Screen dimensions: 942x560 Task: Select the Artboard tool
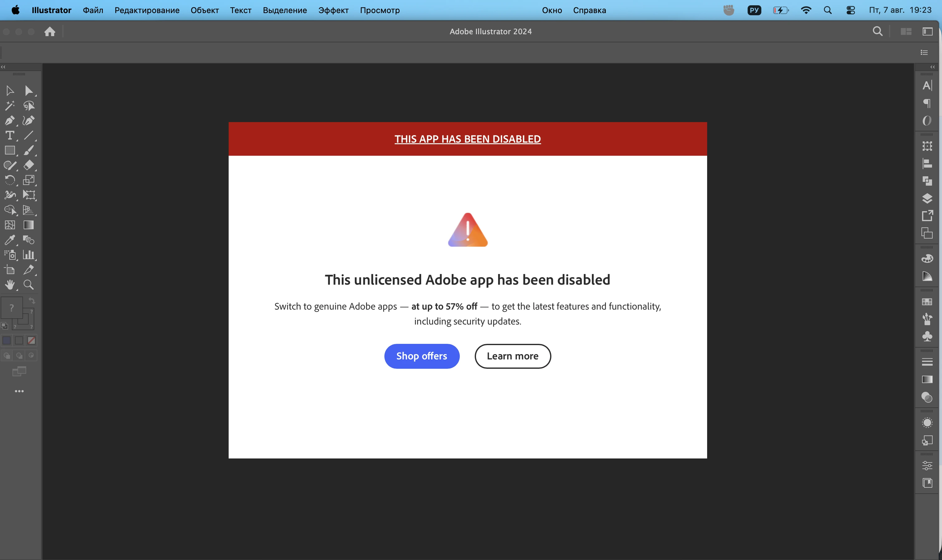point(10,270)
